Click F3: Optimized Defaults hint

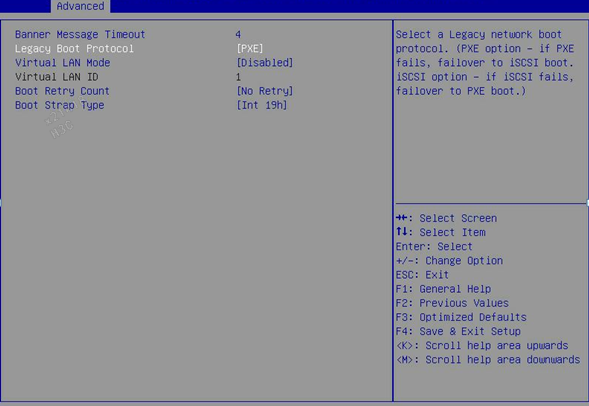[461, 317]
